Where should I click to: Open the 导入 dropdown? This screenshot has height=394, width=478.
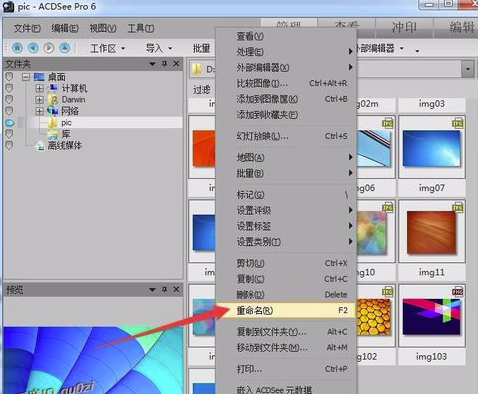(159, 49)
